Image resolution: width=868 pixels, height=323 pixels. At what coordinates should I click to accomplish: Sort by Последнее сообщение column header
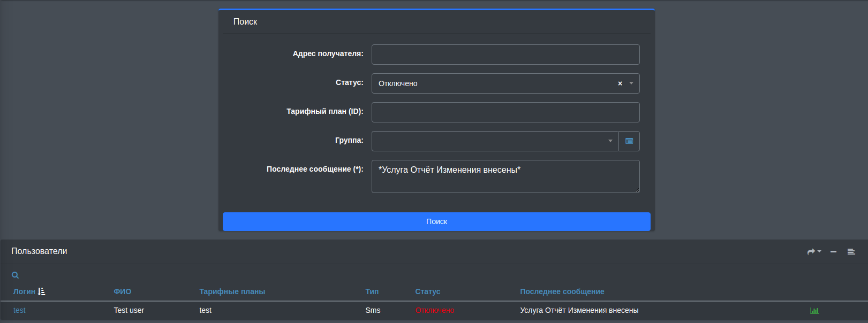pos(562,291)
